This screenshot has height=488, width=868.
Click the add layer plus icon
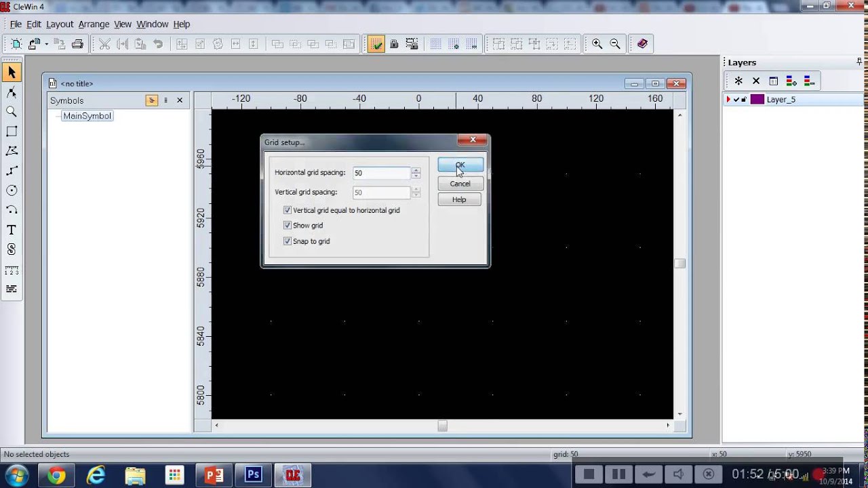pos(791,81)
